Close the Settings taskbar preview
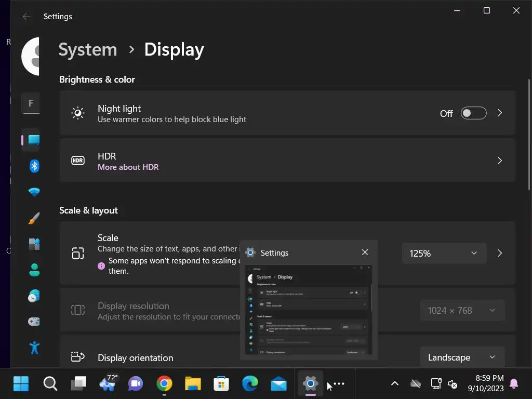 (365, 252)
